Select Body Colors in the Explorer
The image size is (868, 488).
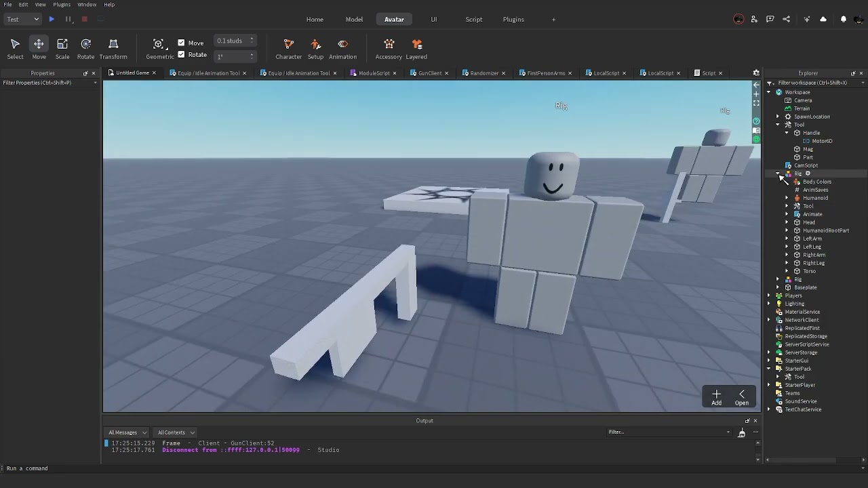(817, 182)
